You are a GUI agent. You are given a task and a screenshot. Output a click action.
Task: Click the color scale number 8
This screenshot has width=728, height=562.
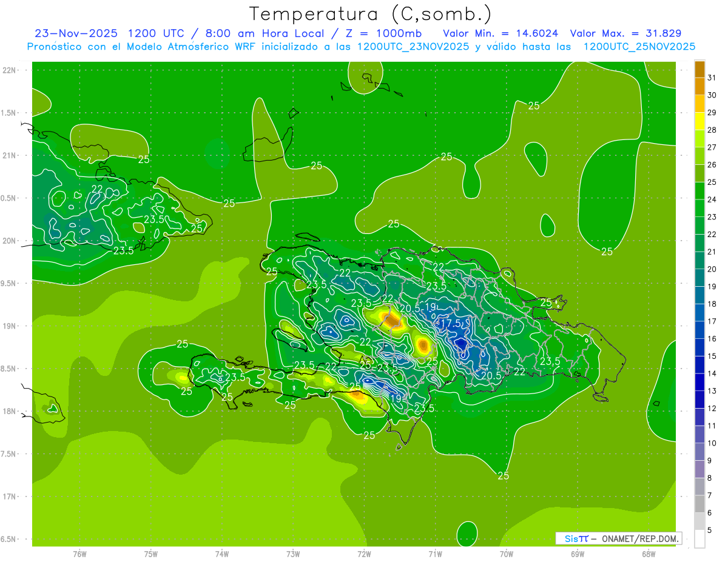710,478
